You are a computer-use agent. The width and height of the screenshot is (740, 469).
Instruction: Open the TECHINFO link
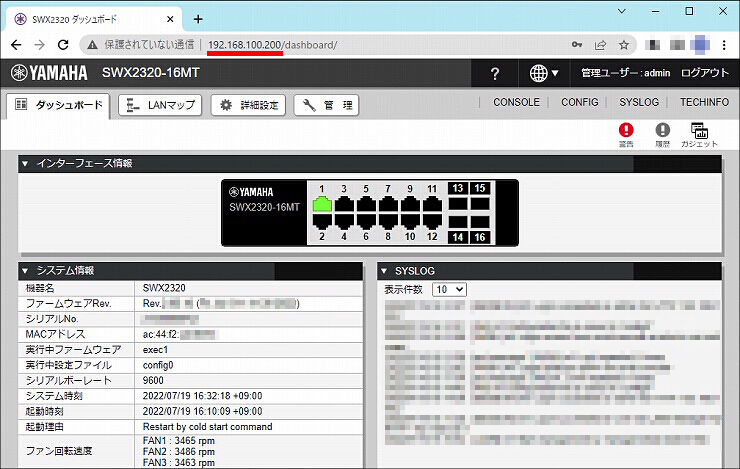704,102
